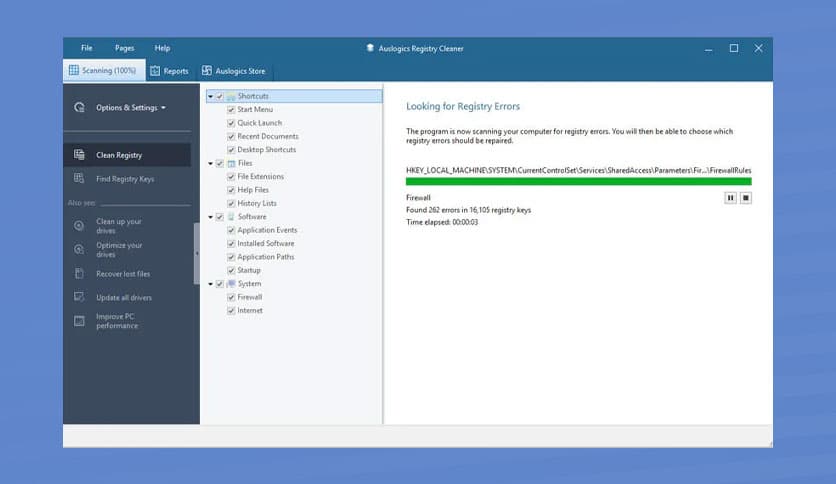Click the Found 262 errors text

pyautogui.click(x=468, y=210)
